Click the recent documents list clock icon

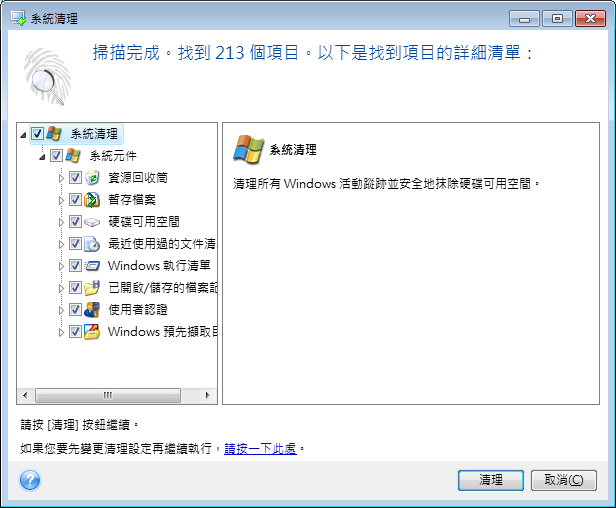(92, 244)
